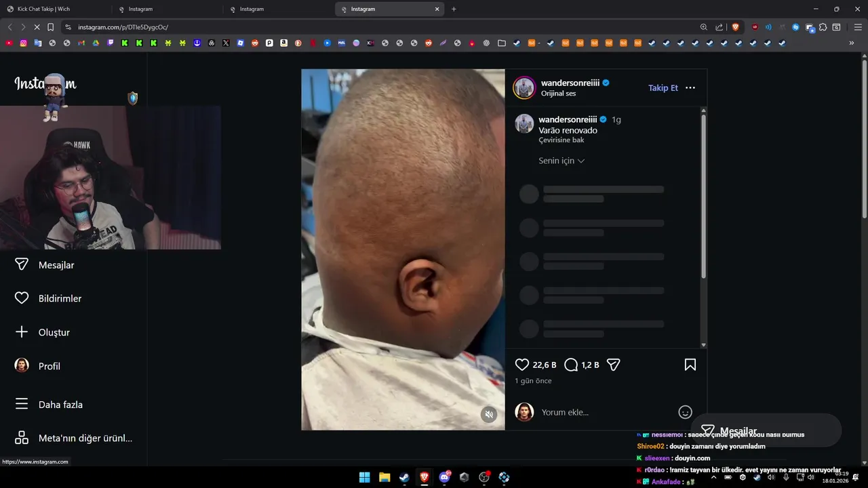Click the post video thumbnail

[403, 249]
